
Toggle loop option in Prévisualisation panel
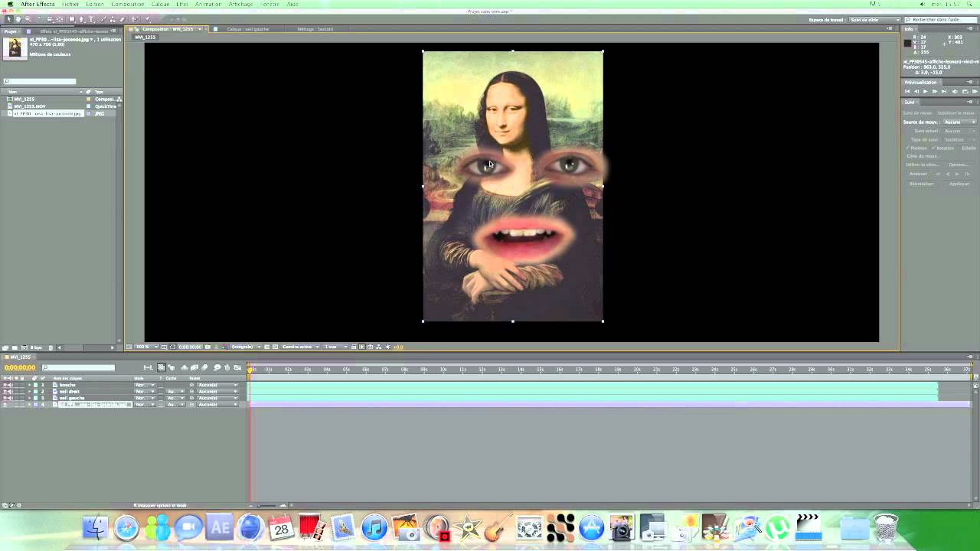click(x=965, y=91)
